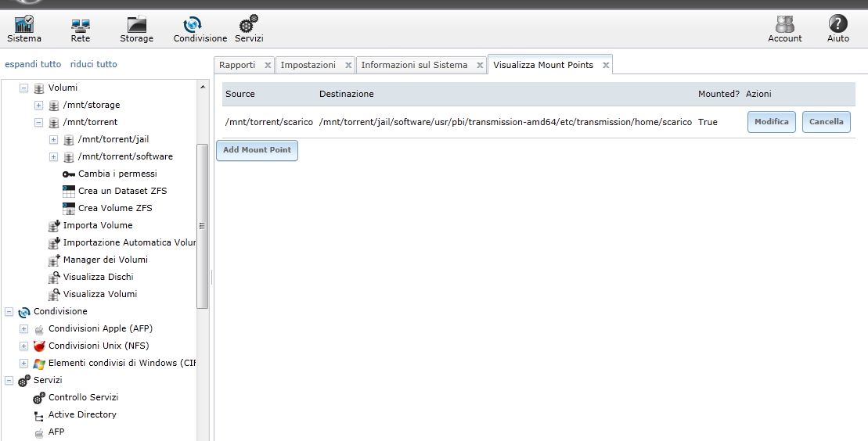Screen dimensions: 868x441
Task: Click the /mnt/storage volume icon
Action: click(54, 105)
